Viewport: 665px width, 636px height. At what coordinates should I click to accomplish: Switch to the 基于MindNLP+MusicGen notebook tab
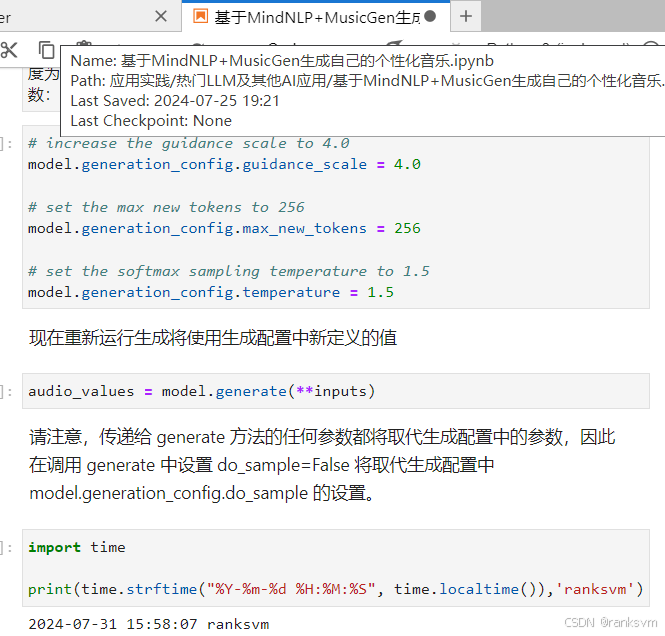click(x=316, y=17)
